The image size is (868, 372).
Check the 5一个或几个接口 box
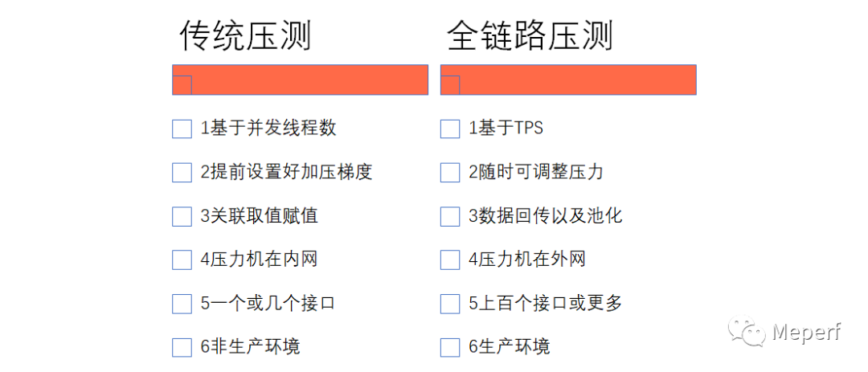click(182, 304)
